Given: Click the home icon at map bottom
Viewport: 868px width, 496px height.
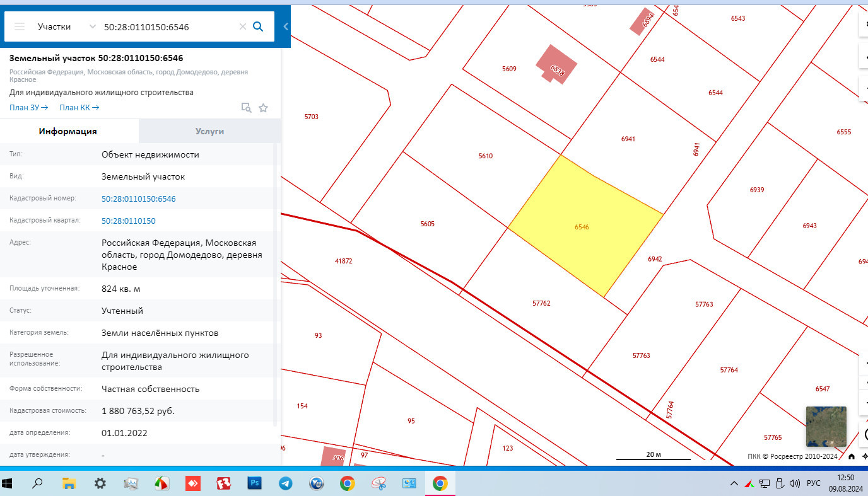Looking at the screenshot, I should tap(852, 456).
